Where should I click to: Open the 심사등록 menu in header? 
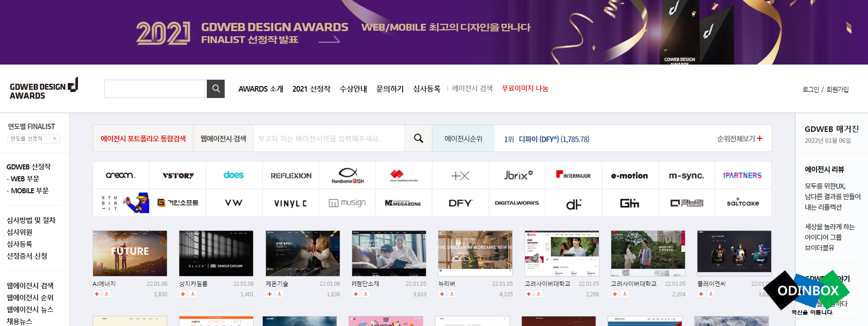[x=427, y=89]
